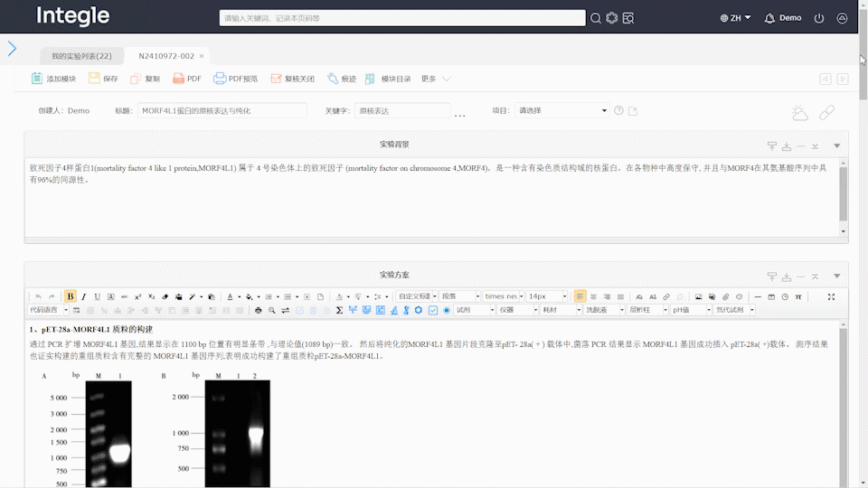
Task: Collapse the 实验背景 module with its triangle
Action: [x=837, y=146]
